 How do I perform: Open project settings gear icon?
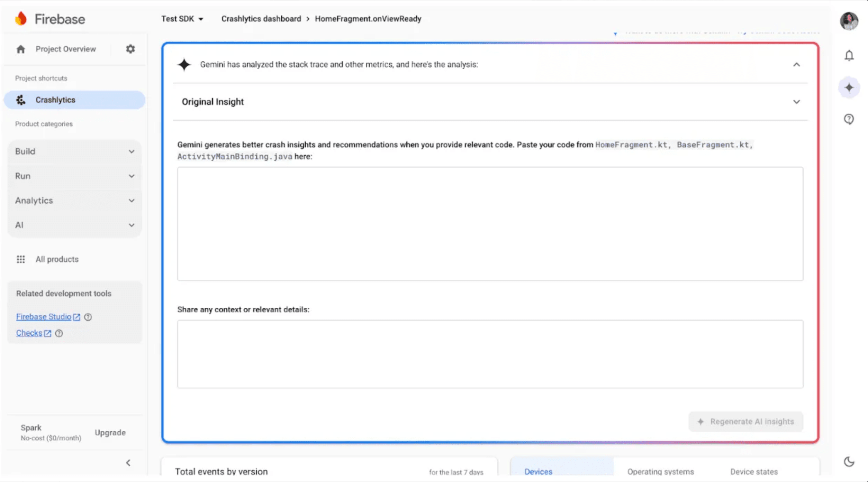pos(130,49)
